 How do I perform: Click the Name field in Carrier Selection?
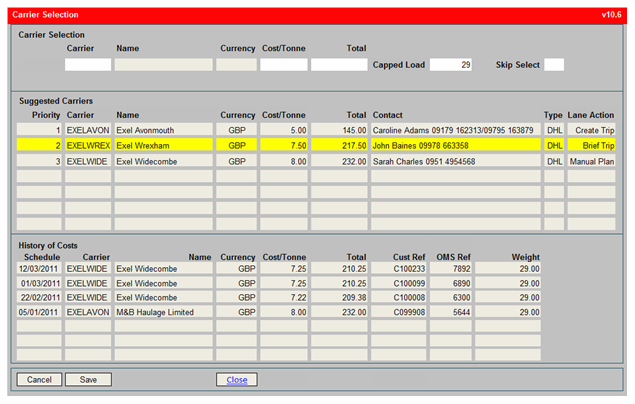(164, 65)
